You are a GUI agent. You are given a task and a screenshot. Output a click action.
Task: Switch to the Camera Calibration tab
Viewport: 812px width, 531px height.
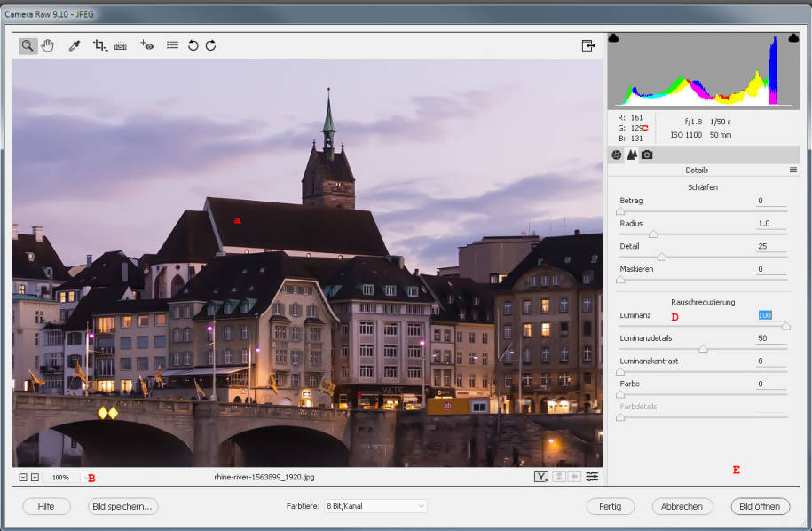647,155
